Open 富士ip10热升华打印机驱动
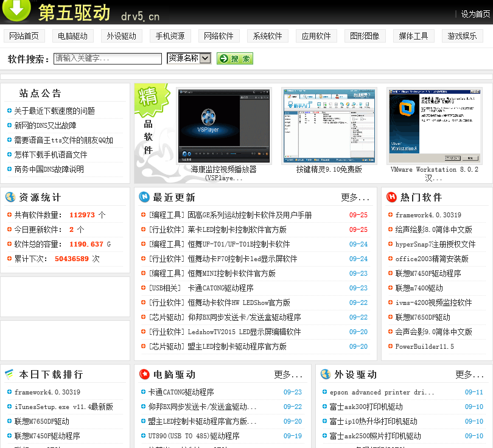 pos(374,421)
